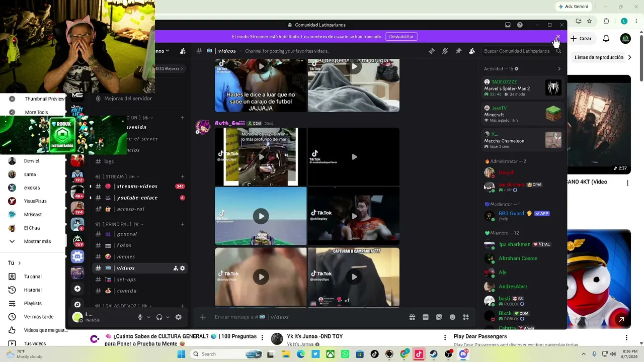
Task: Create channel in STREAM category
Action: click(182, 177)
